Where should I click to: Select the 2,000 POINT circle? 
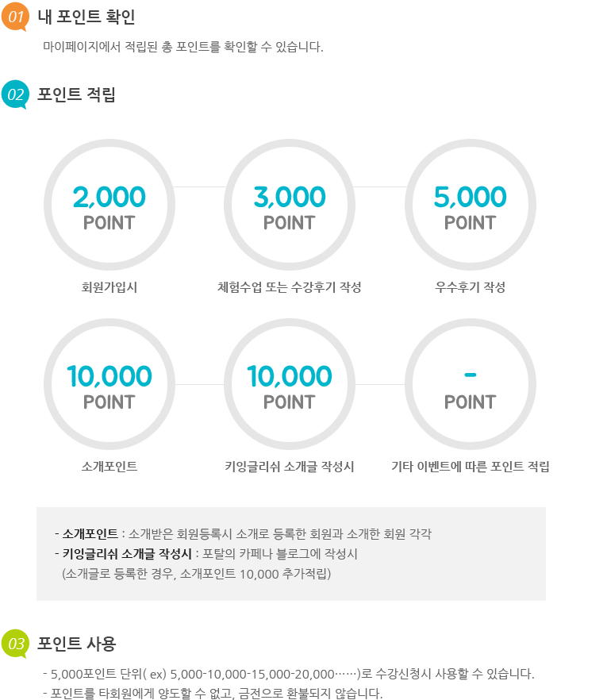coord(109,205)
